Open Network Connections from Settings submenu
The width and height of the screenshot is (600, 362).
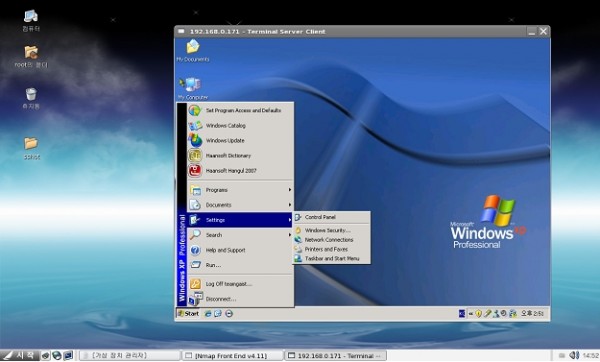(x=331, y=240)
